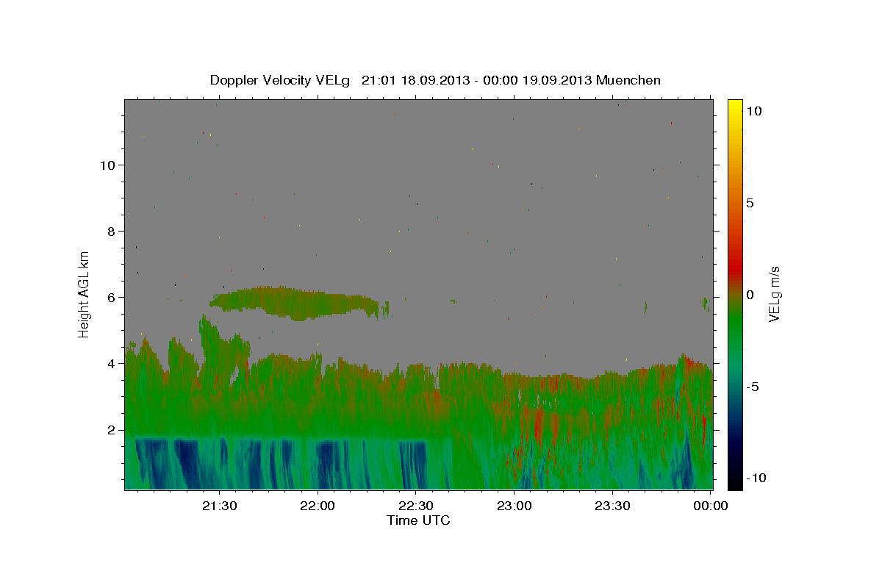Click the 'VELg m/s' colorbar label
This screenshot has width=882, height=588.
point(774,294)
